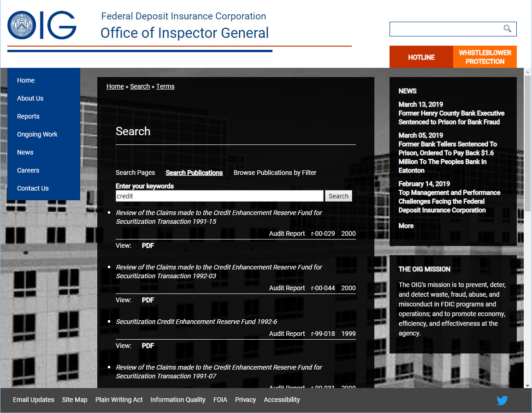Click the magnifier icon in the top search box
532x413 pixels.
(x=507, y=29)
